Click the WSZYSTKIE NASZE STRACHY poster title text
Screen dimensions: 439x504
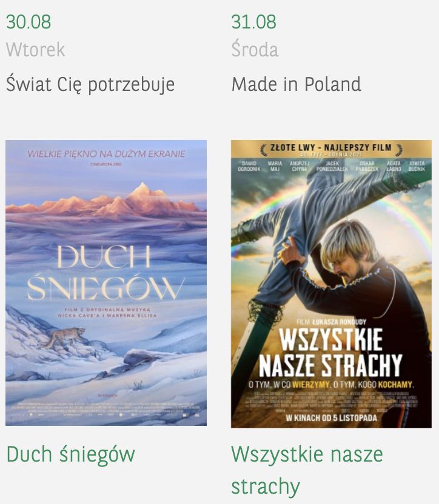[x=331, y=353]
